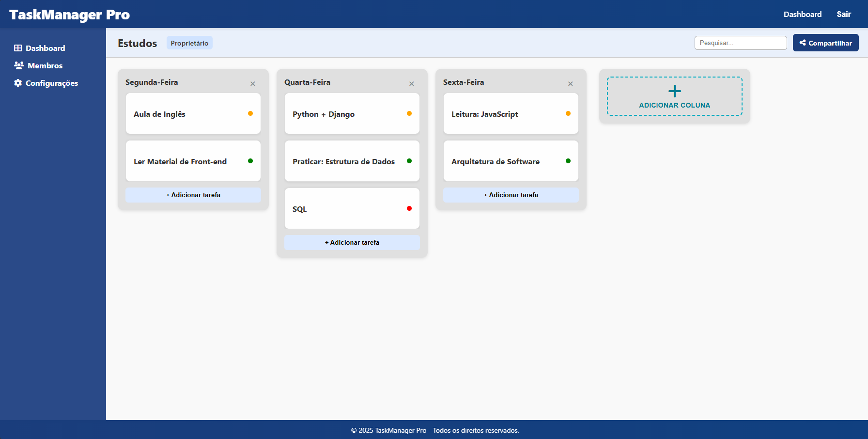
Task: Click the Compartilhar button
Action: click(x=826, y=43)
